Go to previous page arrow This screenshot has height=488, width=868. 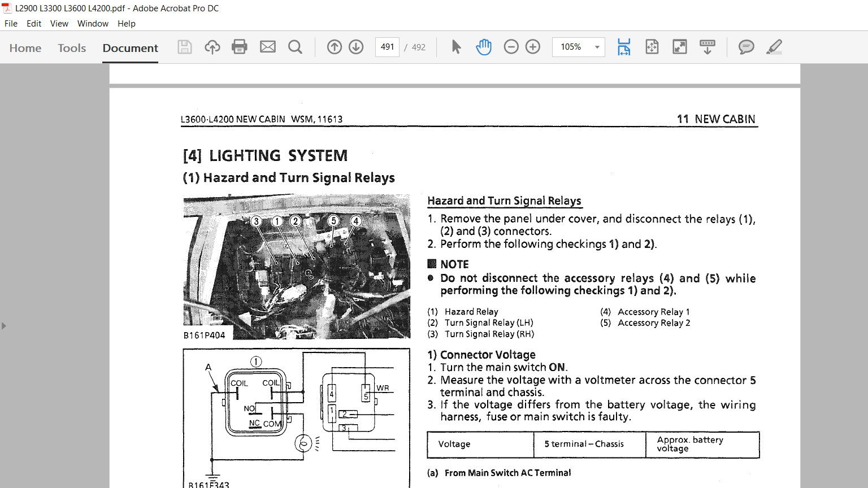(x=335, y=47)
